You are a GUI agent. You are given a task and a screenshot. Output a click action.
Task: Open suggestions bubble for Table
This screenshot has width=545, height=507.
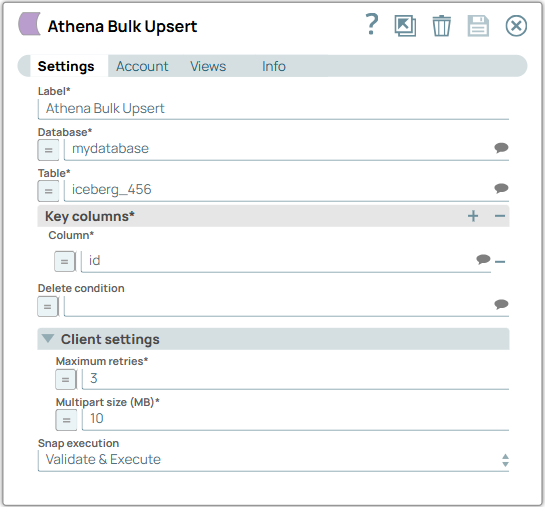tap(501, 188)
